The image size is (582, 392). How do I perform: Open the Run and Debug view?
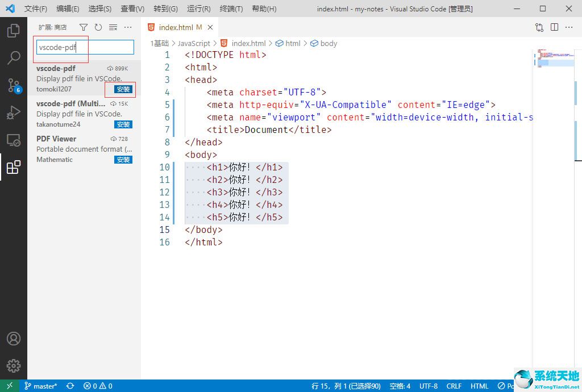tap(14, 113)
